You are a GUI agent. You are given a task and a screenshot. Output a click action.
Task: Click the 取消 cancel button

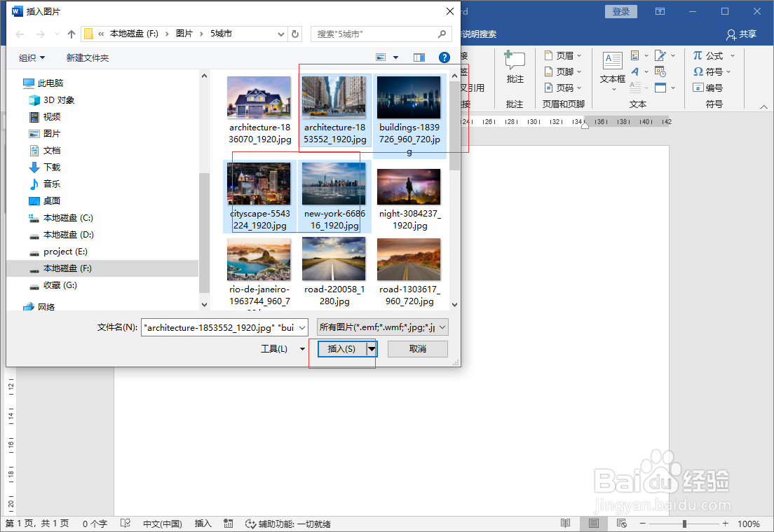418,349
